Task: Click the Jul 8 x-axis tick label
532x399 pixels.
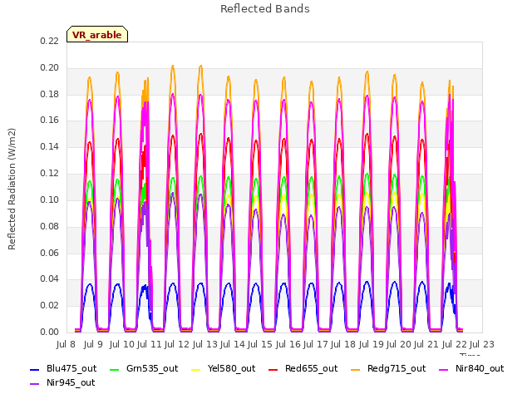Action: 66,344
